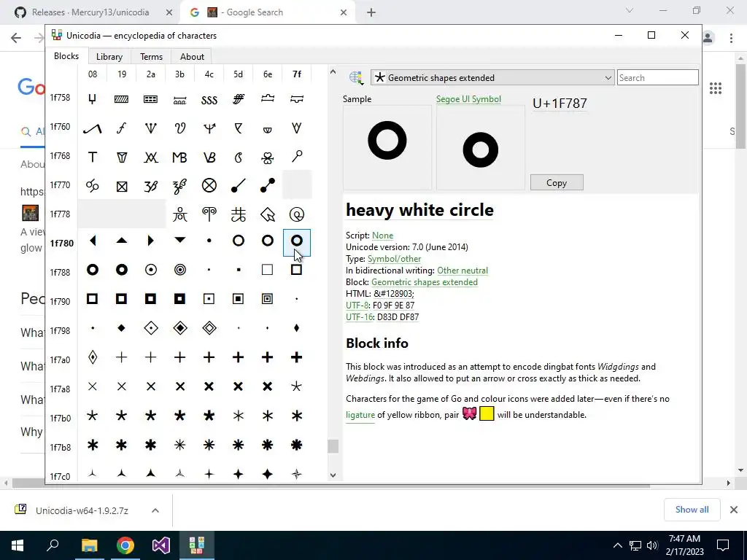Screen dimensions: 747x560
Task: Follow the Script None link
Action: pyautogui.click(x=382, y=236)
